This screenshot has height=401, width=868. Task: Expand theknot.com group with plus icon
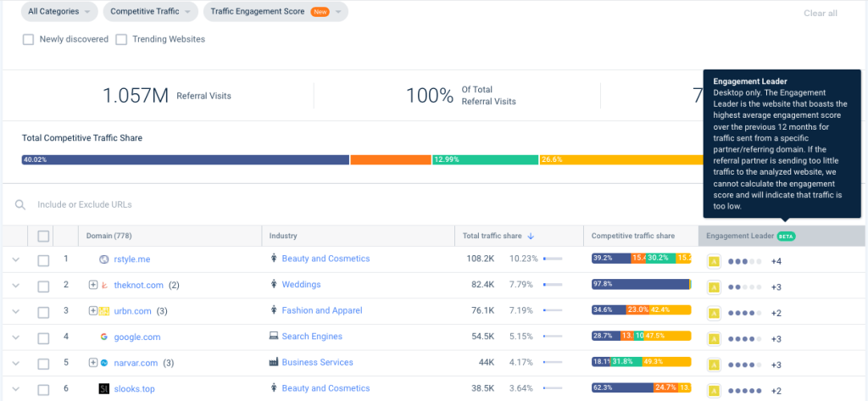coord(93,285)
